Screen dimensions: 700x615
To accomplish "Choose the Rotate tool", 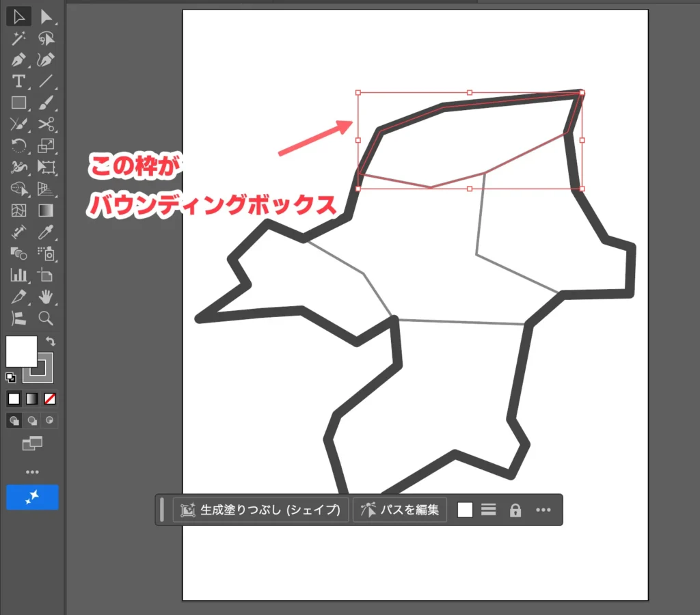I will (18, 146).
